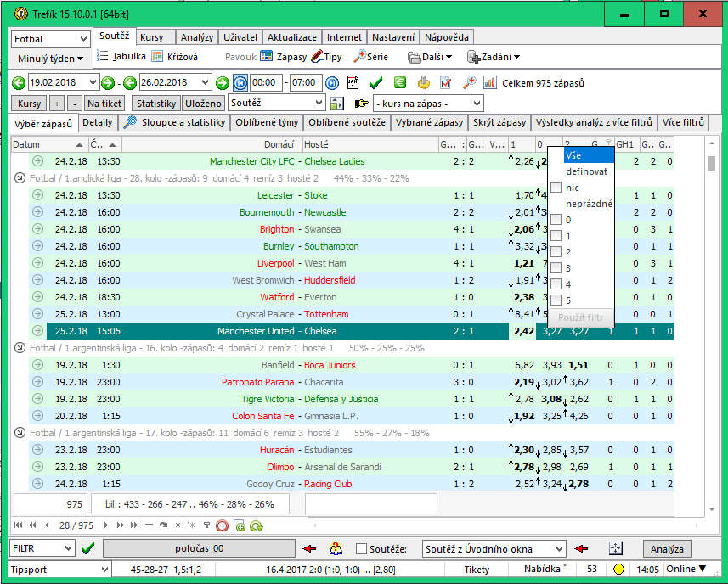Open 'Soutěž z Úvodního okna' dropdown
This screenshot has height=584, width=728.
pos(494,549)
